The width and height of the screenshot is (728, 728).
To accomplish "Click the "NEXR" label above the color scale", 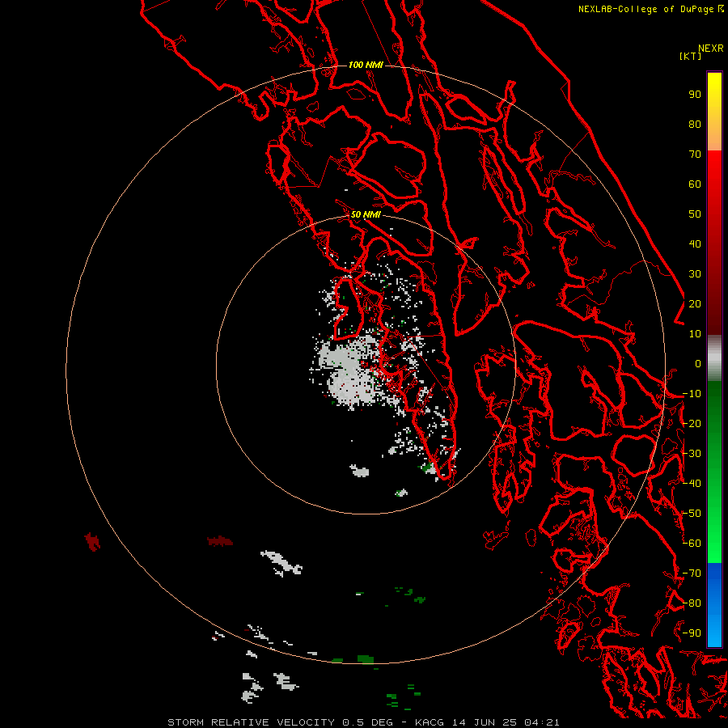I will click(711, 49).
